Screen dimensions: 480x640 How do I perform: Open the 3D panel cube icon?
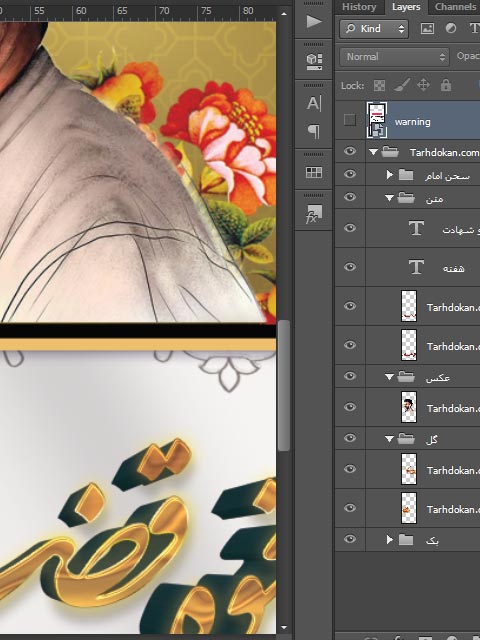pos(314,61)
